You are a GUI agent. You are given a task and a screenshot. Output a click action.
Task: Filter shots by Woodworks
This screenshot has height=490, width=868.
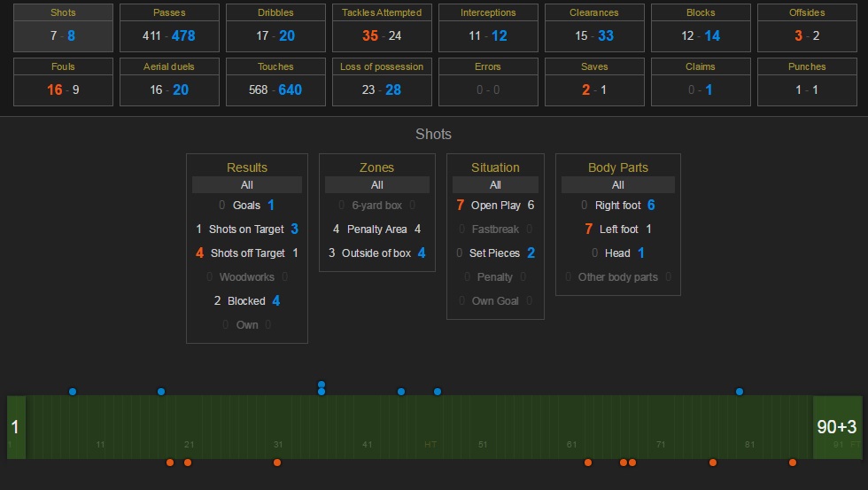point(247,276)
